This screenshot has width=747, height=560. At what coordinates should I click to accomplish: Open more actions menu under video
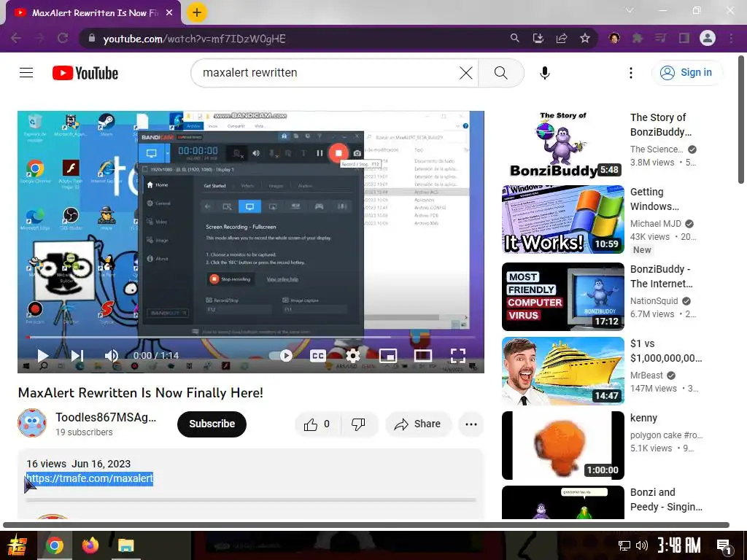coord(471,424)
